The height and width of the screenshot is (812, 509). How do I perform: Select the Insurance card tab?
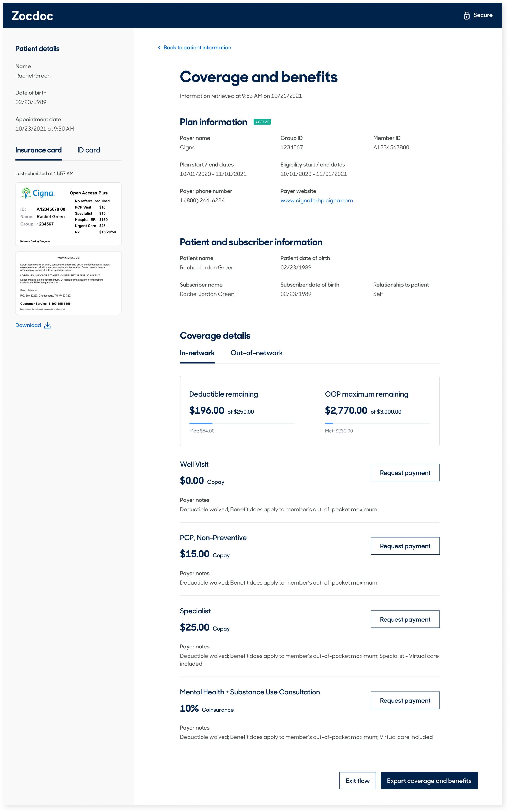pyautogui.click(x=38, y=150)
